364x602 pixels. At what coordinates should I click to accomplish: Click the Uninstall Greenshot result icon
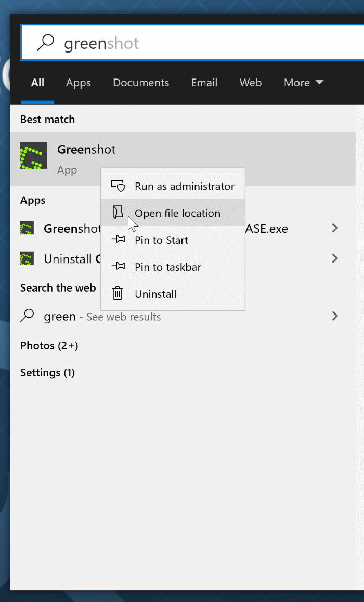click(x=27, y=258)
